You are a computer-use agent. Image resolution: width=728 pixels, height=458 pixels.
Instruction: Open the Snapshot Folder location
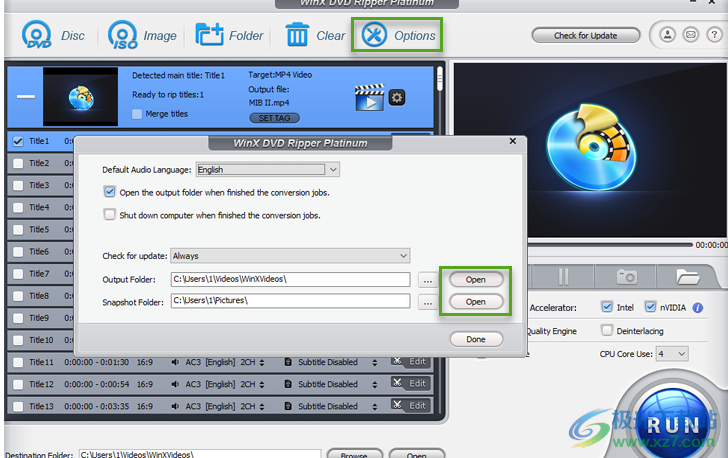[476, 302]
